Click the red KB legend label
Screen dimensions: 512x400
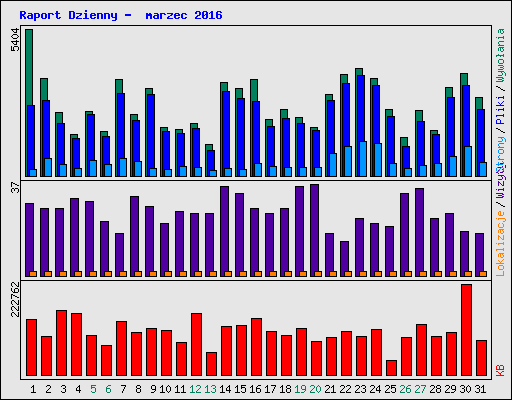[x=500, y=370]
